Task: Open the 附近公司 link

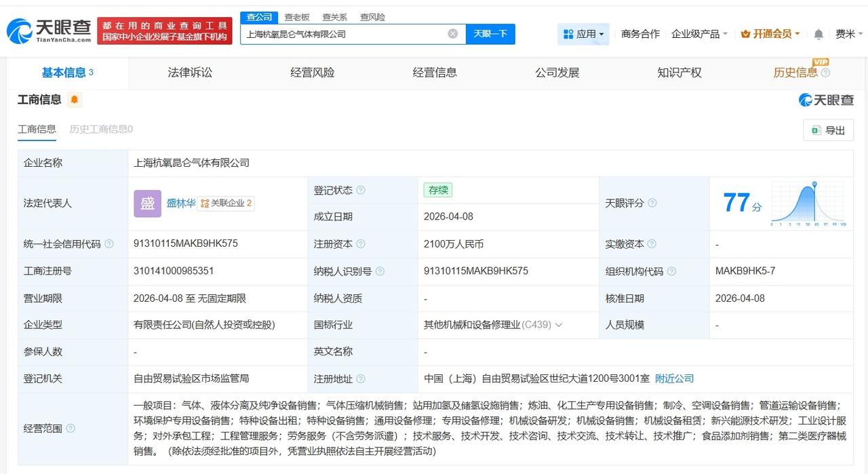Action: coord(673,378)
